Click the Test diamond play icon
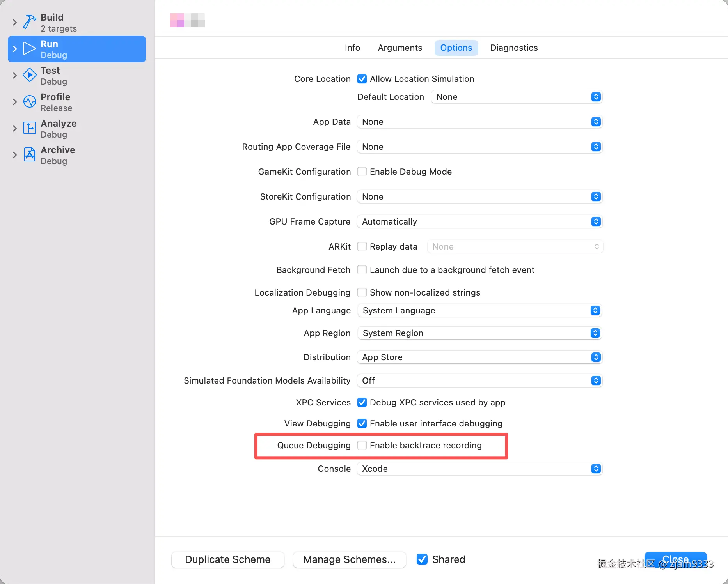The height and width of the screenshot is (584, 728). pyautogui.click(x=29, y=75)
